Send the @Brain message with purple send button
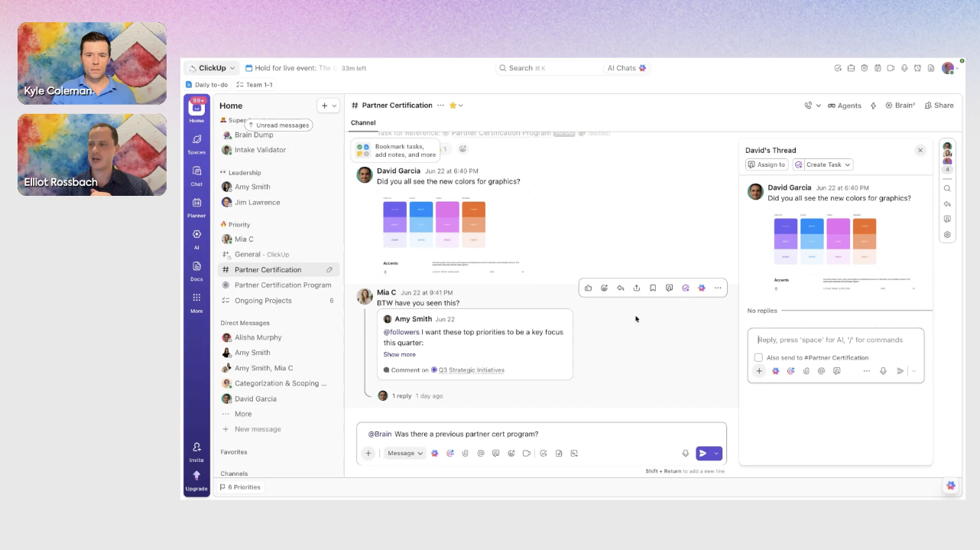 tap(703, 453)
